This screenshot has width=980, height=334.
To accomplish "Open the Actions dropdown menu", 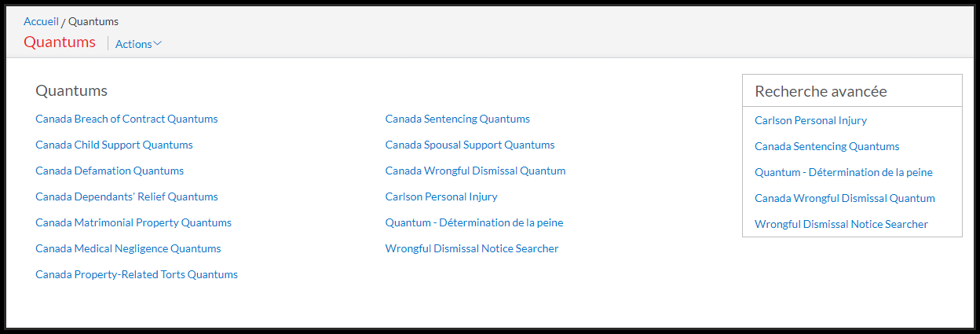I will [138, 44].
